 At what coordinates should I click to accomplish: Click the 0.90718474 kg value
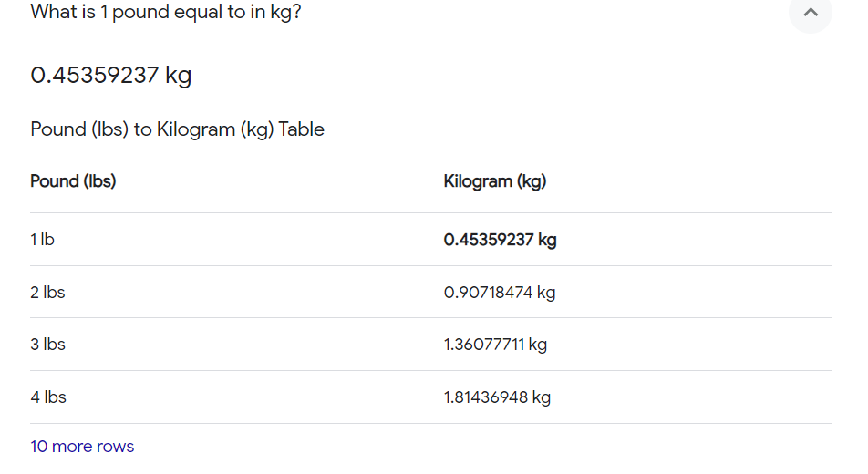500,293
